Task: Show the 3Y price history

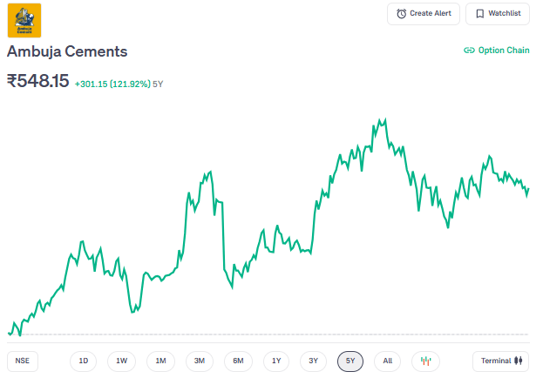Action: 314,361
